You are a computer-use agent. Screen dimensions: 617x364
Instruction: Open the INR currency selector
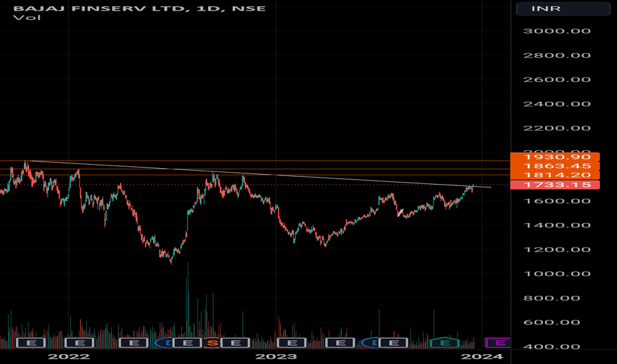click(x=563, y=9)
